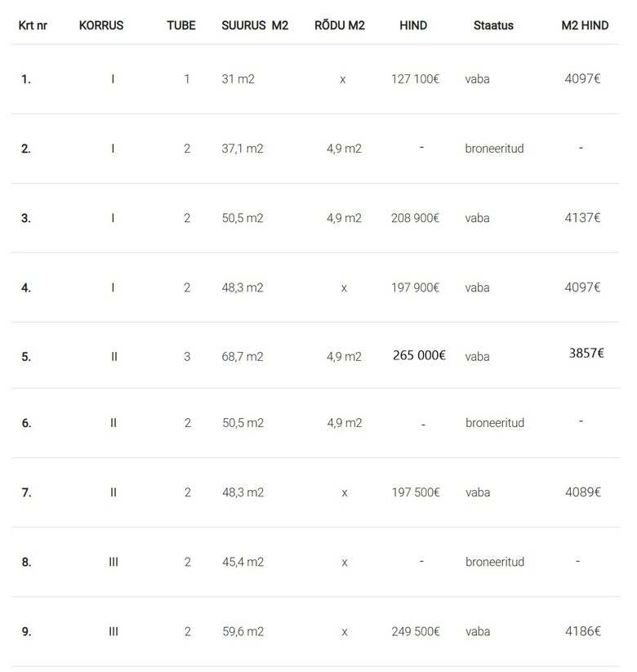Select the vaba status in row 1
637x672 pixels.
[x=478, y=79]
